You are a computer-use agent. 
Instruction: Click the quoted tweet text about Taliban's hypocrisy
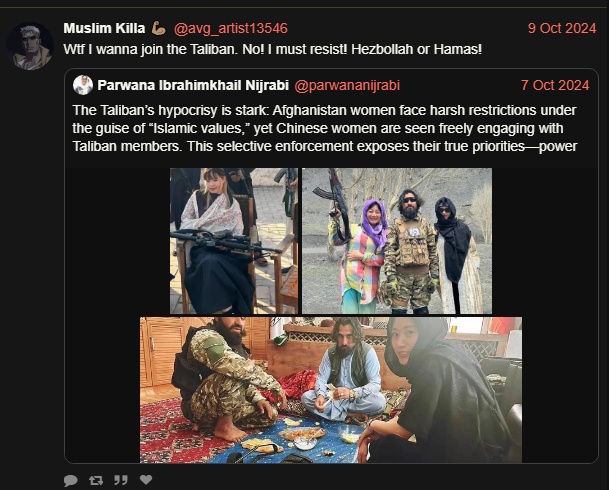coord(325,128)
